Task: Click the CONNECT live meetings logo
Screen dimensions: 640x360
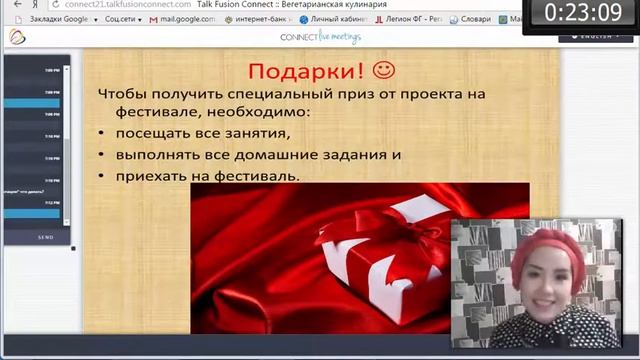Action: [320, 37]
